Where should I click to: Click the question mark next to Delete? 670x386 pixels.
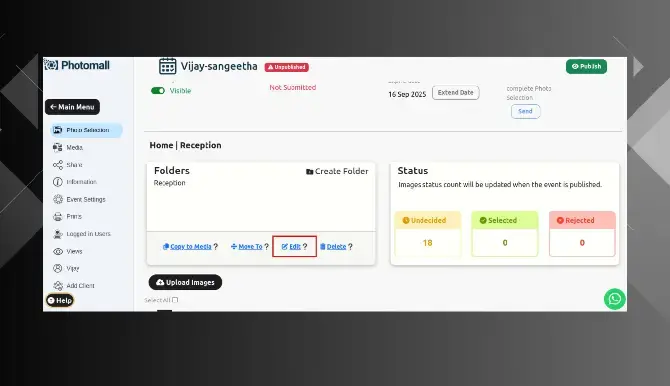point(350,247)
